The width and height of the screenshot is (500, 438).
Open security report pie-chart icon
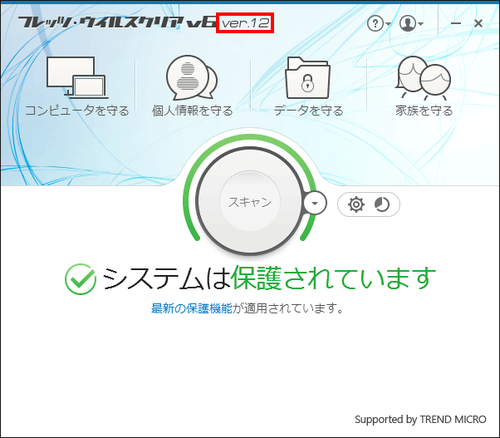[382, 204]
